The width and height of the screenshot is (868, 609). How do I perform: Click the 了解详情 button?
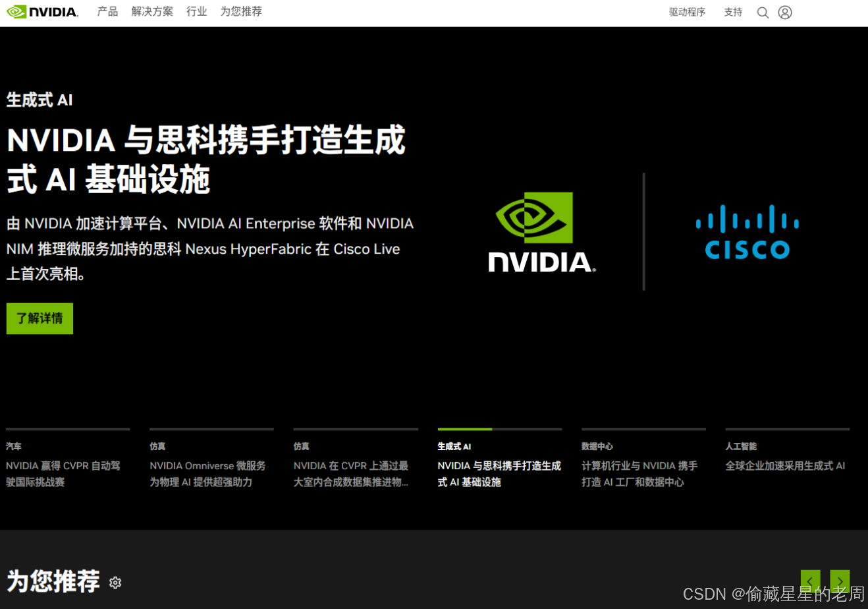coord(40,318)
